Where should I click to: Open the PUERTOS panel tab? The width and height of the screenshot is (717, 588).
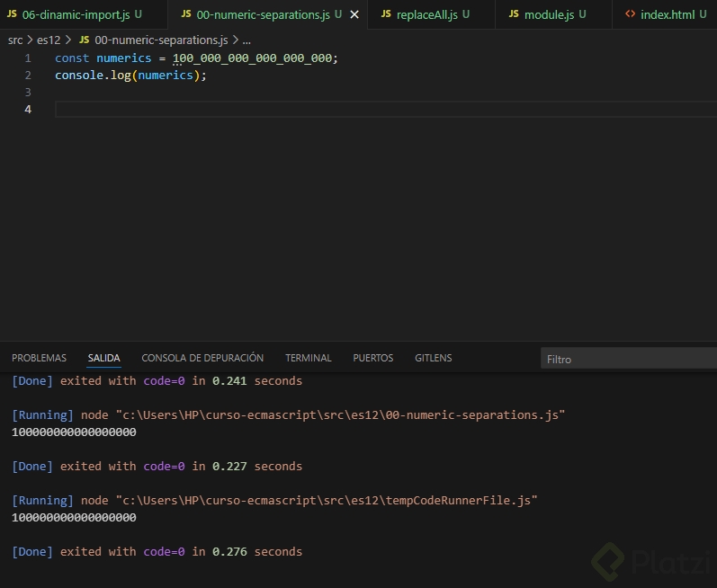pos(372,358)
